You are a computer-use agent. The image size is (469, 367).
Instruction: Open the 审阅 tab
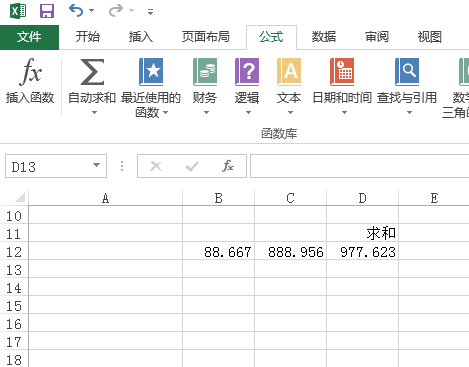(377, 37)
